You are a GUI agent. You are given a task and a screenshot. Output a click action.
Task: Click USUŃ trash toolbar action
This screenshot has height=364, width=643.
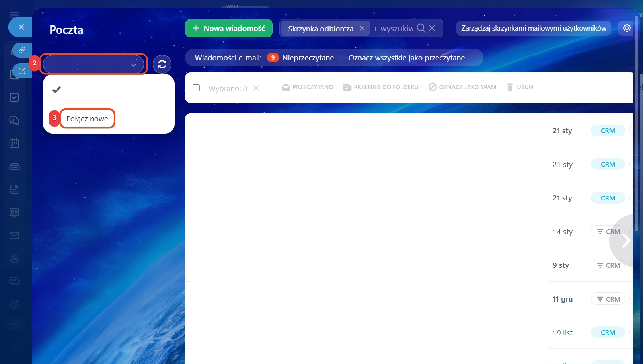tap(520, 87)
